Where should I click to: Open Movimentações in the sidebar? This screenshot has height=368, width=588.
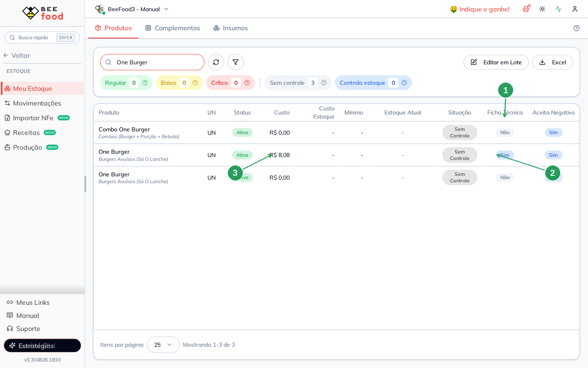42,103
